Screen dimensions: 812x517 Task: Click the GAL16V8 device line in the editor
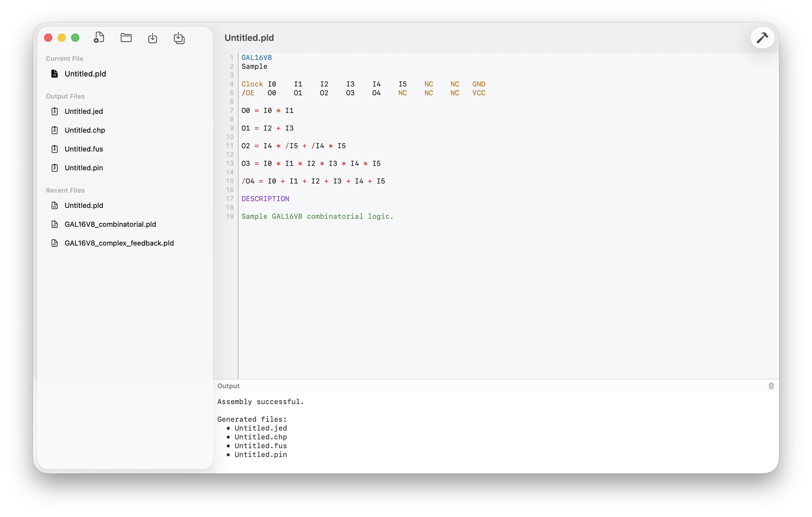coord(256,58)
